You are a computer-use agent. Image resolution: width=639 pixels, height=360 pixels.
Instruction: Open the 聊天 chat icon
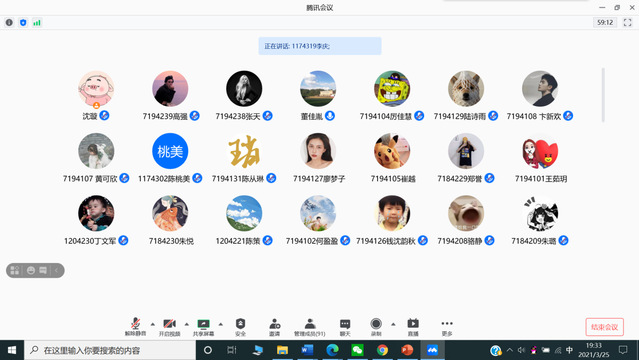pos(345,327)
